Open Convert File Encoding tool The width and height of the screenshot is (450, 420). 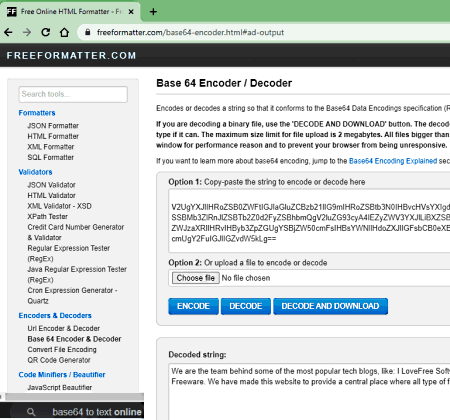click(62, 350)
